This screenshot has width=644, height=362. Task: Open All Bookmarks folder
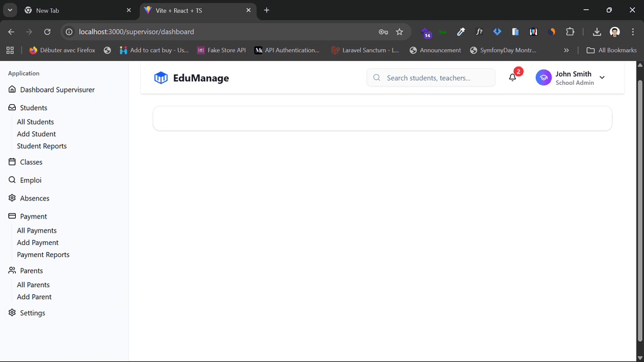(611, 50)
